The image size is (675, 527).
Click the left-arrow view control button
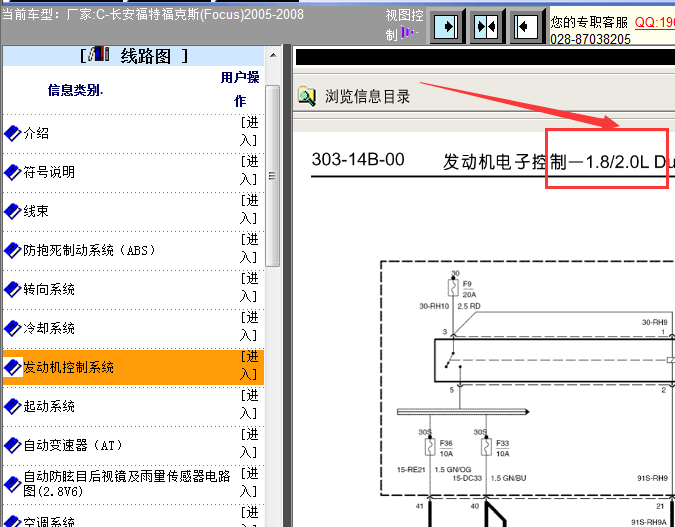click(526, 27)
